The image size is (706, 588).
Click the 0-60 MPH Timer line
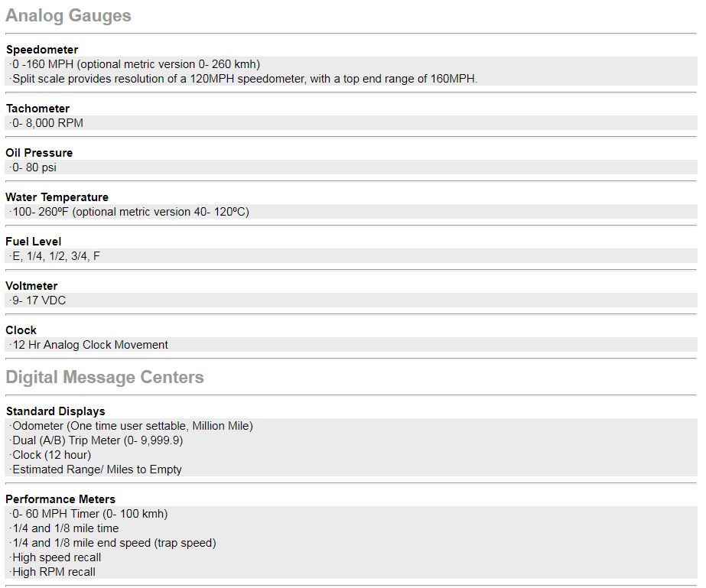[x=90, y=514]
